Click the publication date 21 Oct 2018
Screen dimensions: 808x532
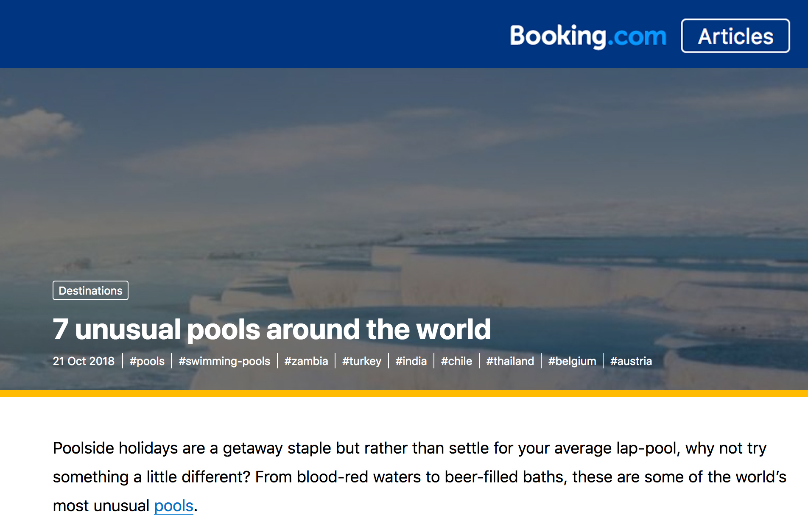[84, 361]
